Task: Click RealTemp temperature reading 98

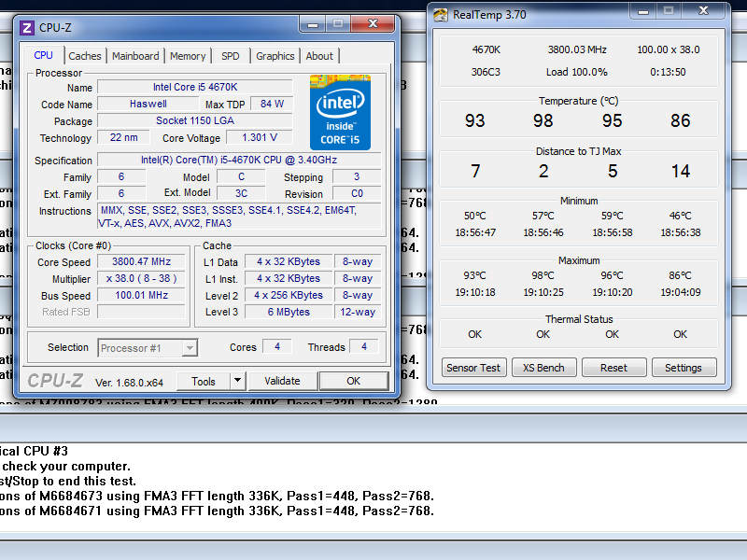Action: click(x=543, y=121)
